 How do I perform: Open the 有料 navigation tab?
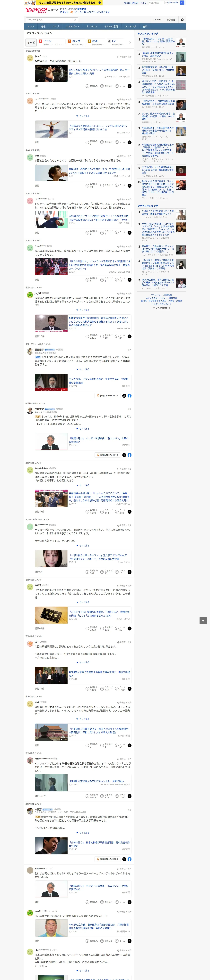point(145,27)
